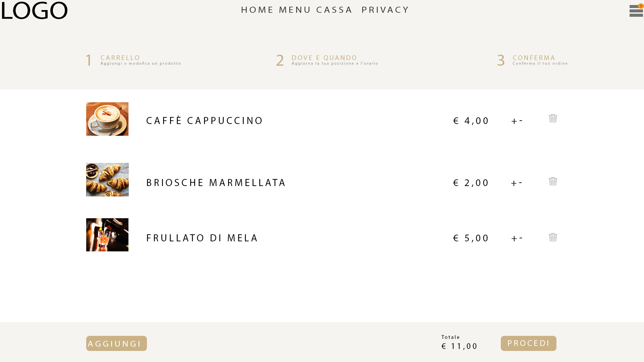Click the AGGIUNGI button
This screenshot has height=362, width=644.
[116, 343]
